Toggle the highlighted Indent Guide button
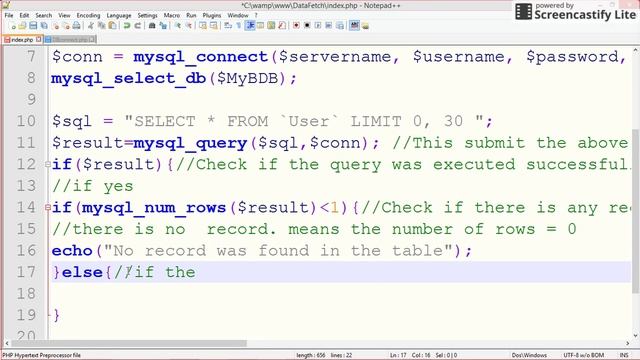Viewport: 640px width, 360px height. 250,26
